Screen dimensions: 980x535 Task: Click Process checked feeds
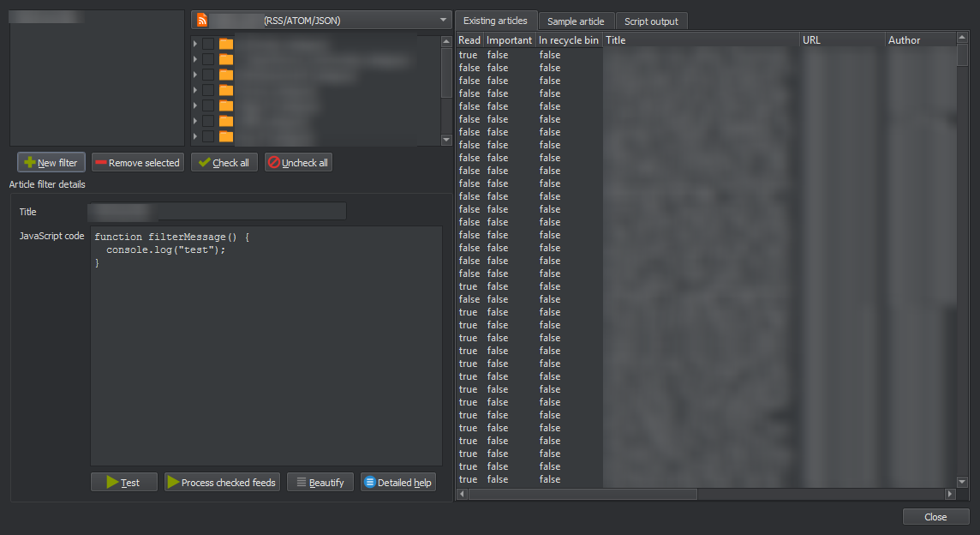222,483
